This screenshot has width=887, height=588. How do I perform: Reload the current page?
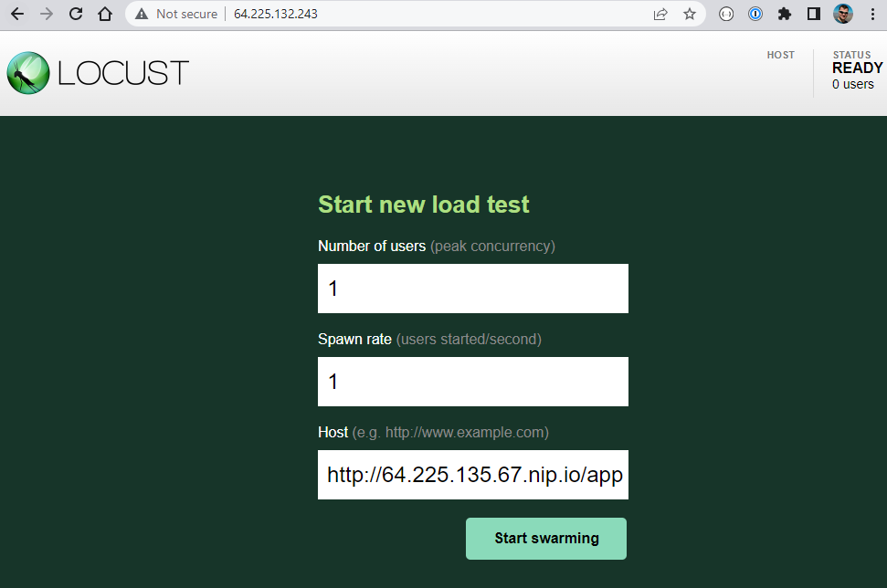(75, 14)
